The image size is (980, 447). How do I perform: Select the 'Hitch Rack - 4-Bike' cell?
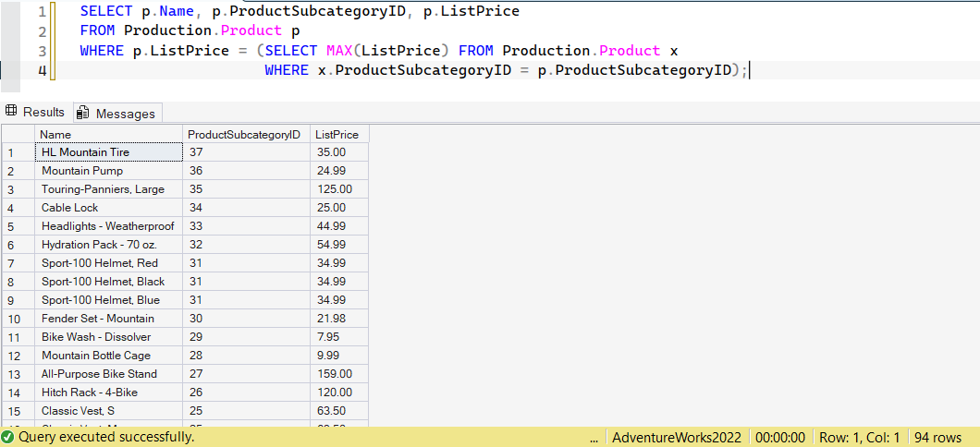[110, 393]
